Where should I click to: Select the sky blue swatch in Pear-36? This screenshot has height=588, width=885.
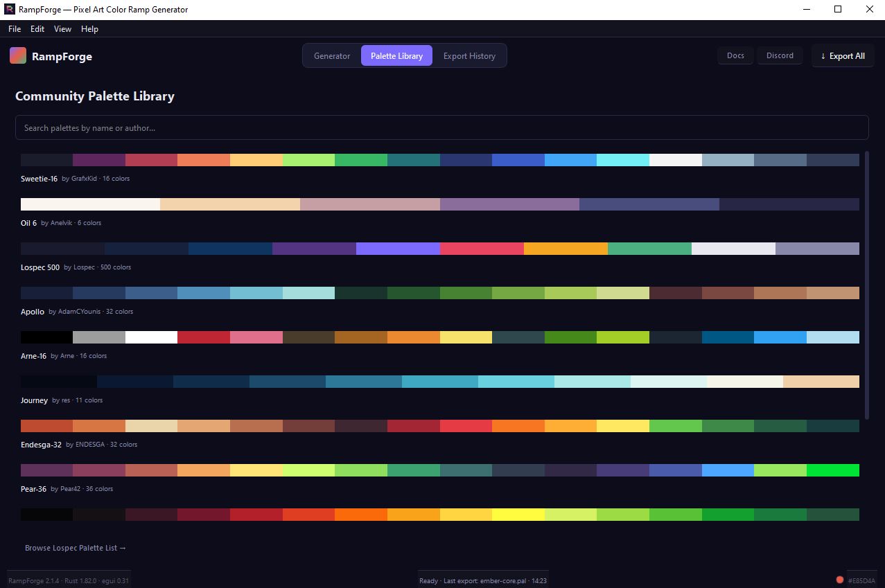point(728,470)
